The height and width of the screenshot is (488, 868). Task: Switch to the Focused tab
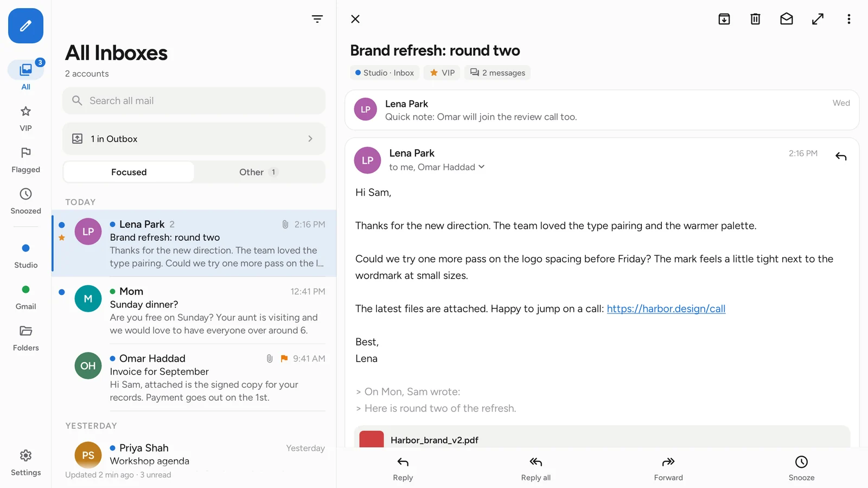click(129, 172)
